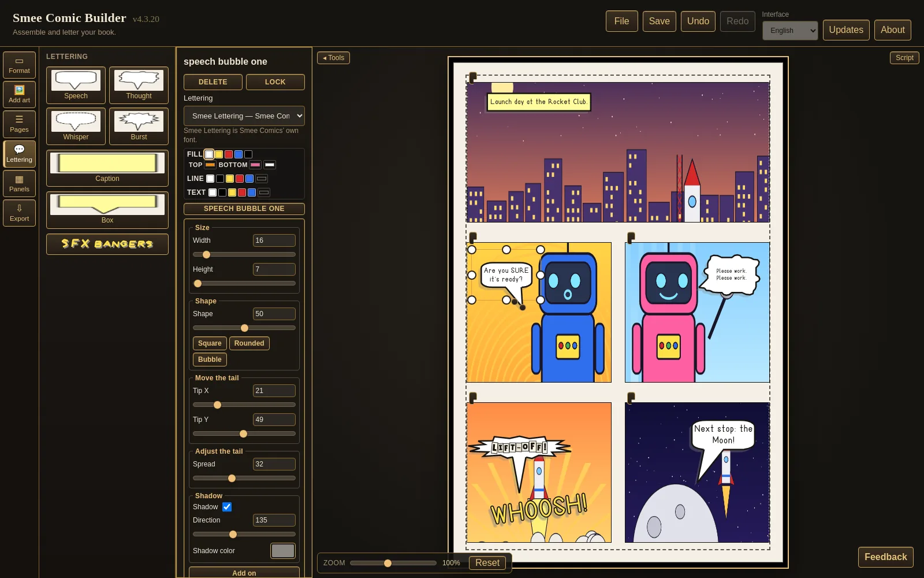Select the Lettering tool in sidebar

(x=19, y=154)
